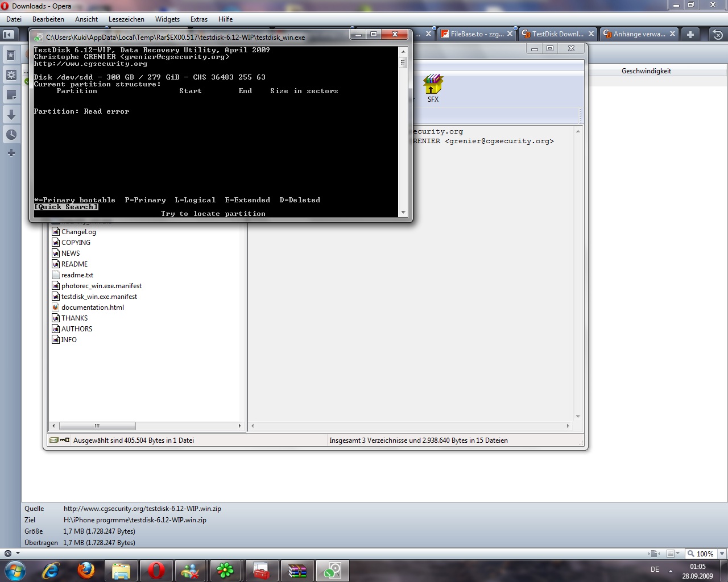728x582 pixels.
Task: Switch to WinRAR via taskbar icon
Action: click(297, 571)
